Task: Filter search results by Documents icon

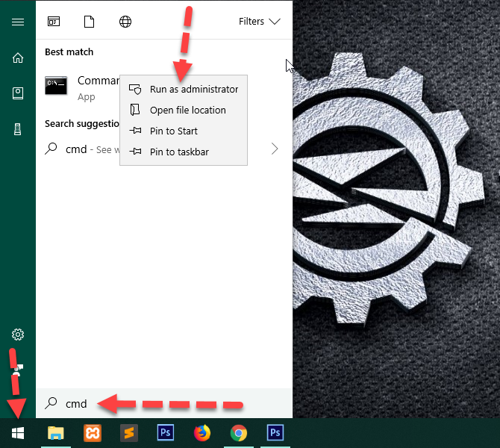Action: tap(90, 22)
